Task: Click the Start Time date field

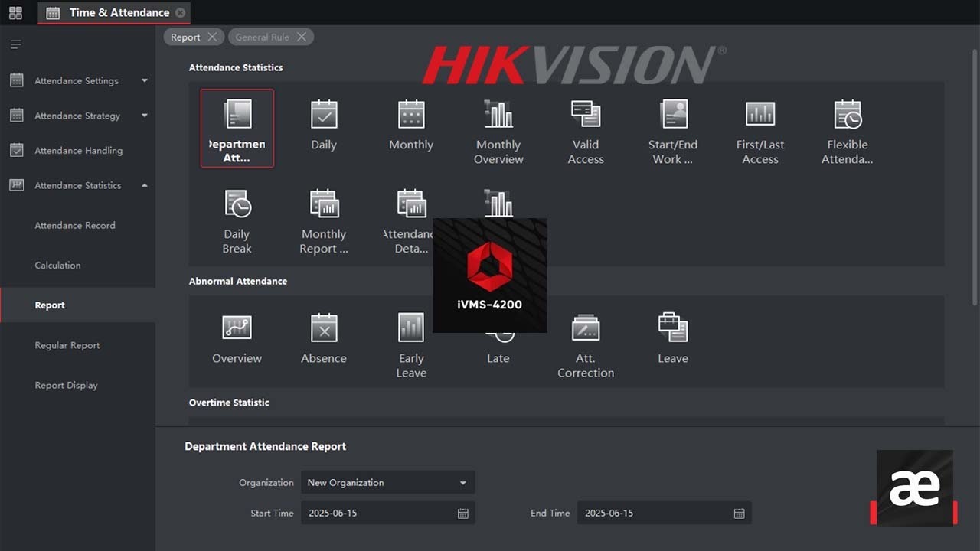Action: coord(388,514)
